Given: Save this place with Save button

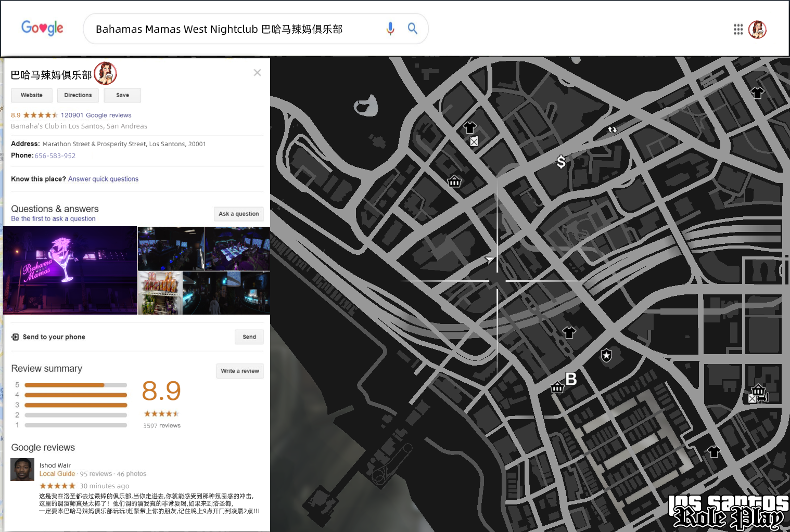Looking at the screenshot, I should [122, 95].
